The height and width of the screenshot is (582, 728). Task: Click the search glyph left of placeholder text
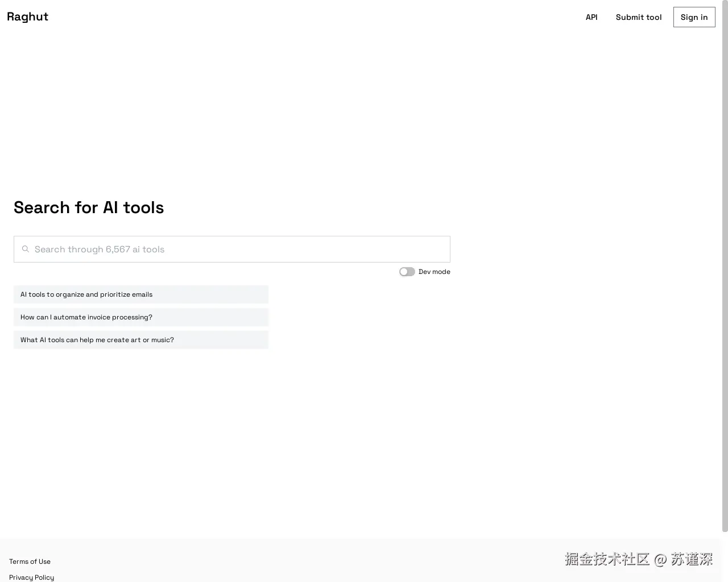26,249
